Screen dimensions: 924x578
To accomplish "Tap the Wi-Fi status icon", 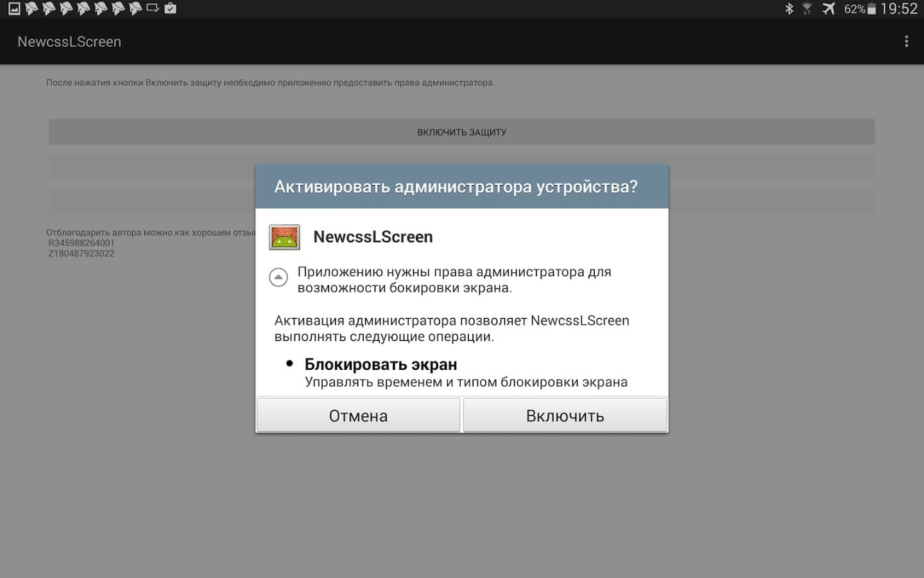I will coord(807,9).
